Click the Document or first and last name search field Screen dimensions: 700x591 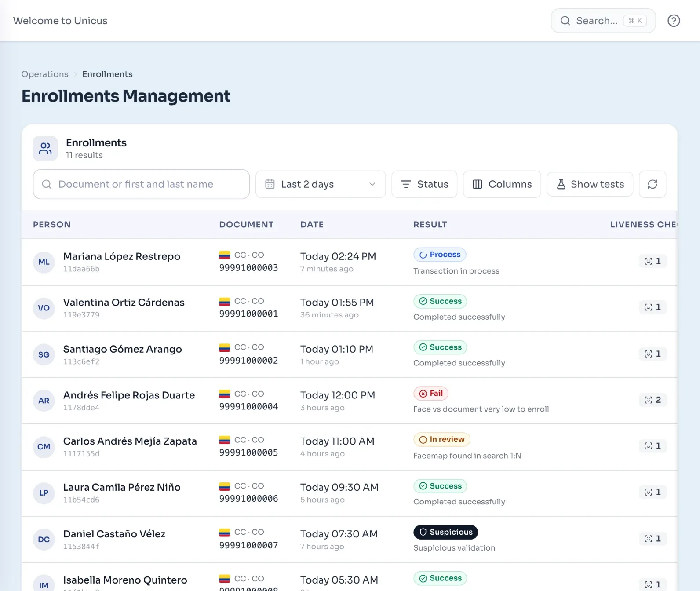pyautogui.click(x=141, y=184)
